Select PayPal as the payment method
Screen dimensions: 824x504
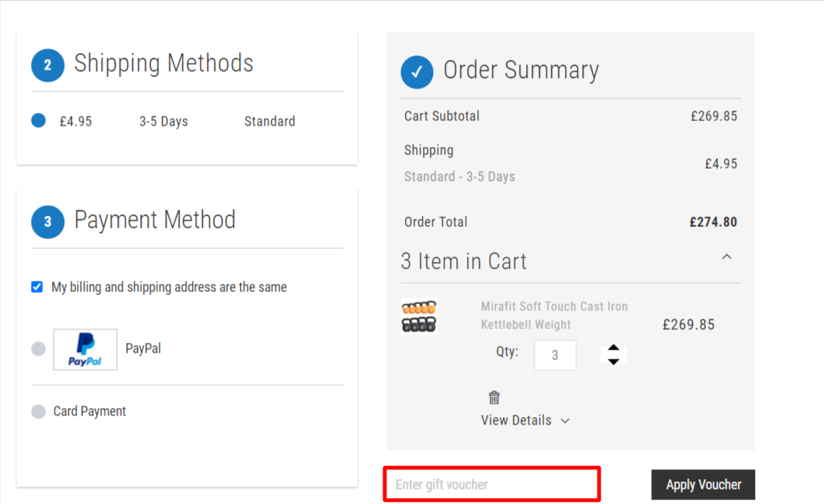(38, 348)
